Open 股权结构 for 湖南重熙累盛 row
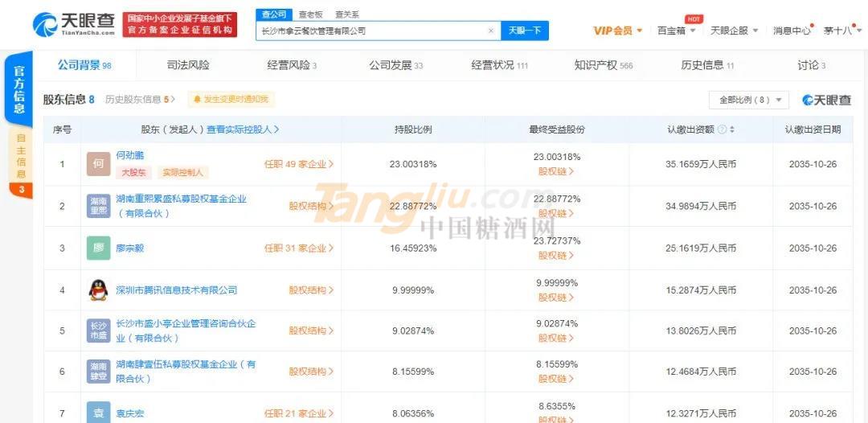The image size is (868, 423). [x=311, y=206]
